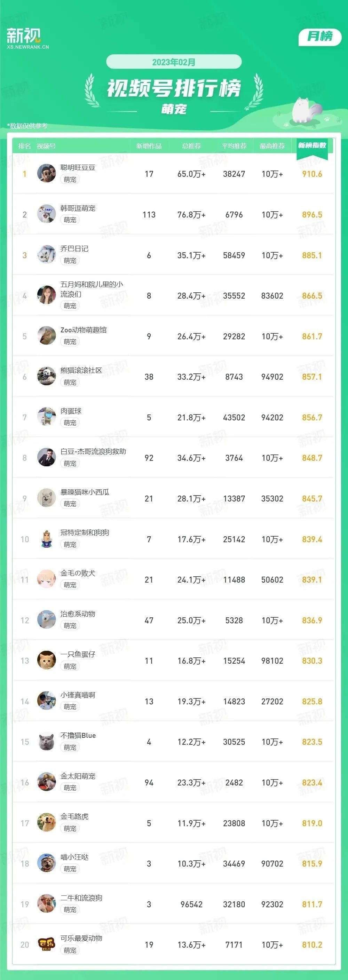This screenshot has height=980, width=348.
Task: Click the 2023年02月 date pill
Action: (x=174, y=62)
